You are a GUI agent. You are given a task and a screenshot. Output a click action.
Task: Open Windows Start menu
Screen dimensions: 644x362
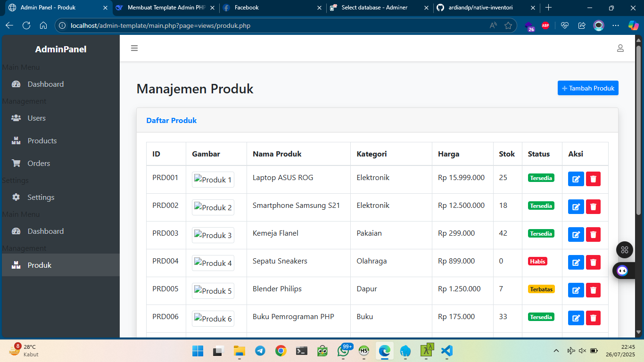coord(198,351)
